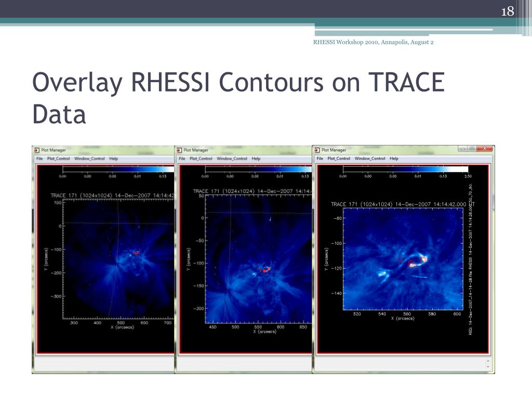Screen dimensions: 532x399
Task: Maximize the right Plot Manager window
Action: click(472, 149)
